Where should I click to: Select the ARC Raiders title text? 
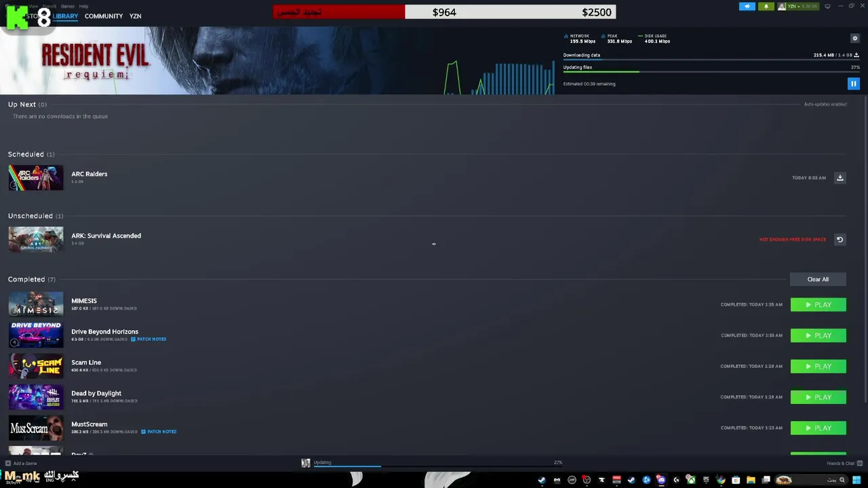pyautogui.click(x=90, y=174)
